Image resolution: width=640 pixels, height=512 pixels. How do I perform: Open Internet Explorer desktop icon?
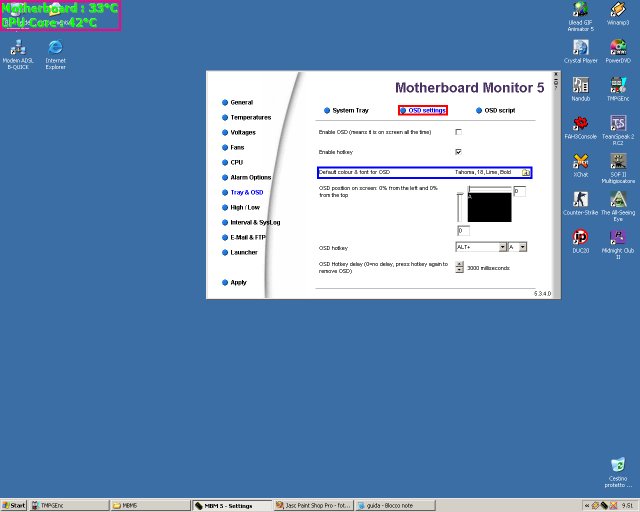tap(55, 49)
